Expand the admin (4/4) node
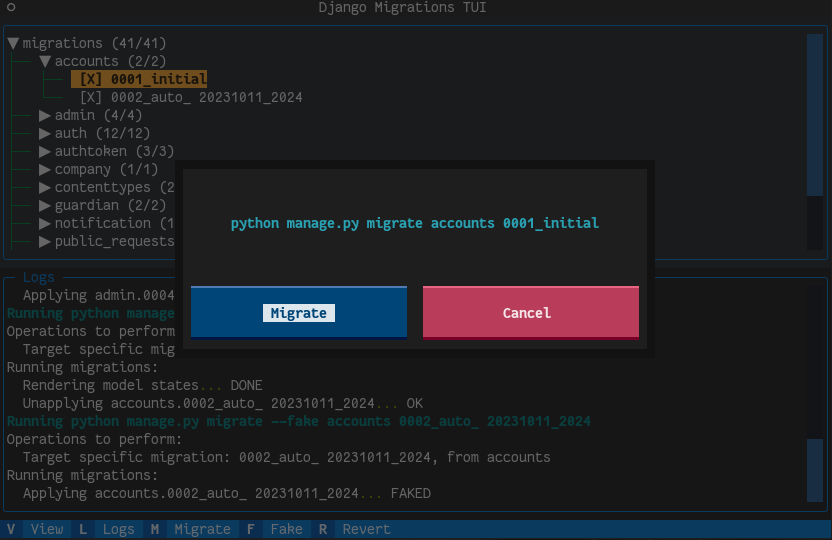832x540 pixels. 45,115
